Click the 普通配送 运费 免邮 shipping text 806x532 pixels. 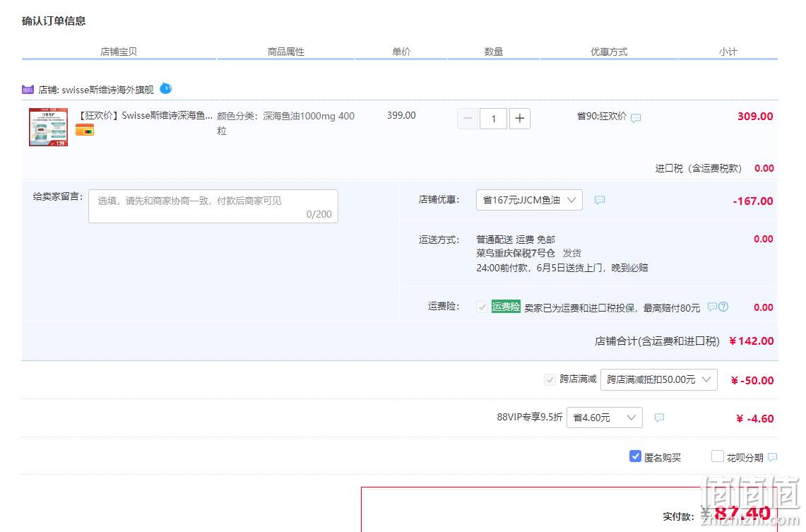pyautogui.click(x=516, y=240)
